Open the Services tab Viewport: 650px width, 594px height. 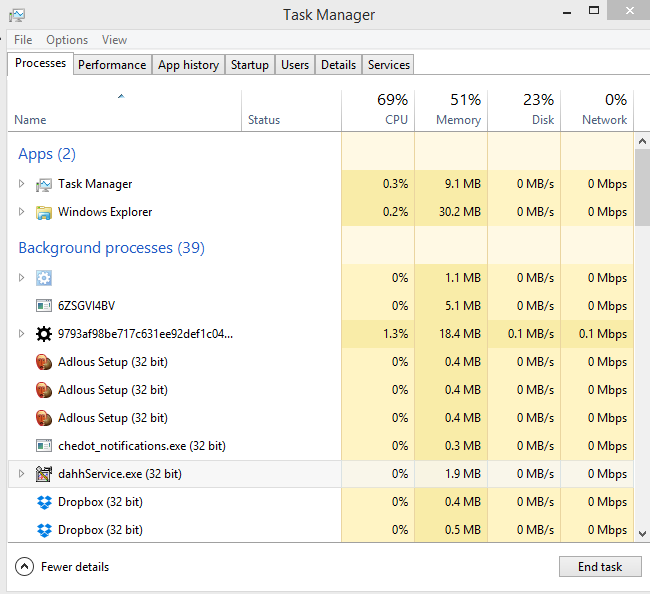point(388,64)
